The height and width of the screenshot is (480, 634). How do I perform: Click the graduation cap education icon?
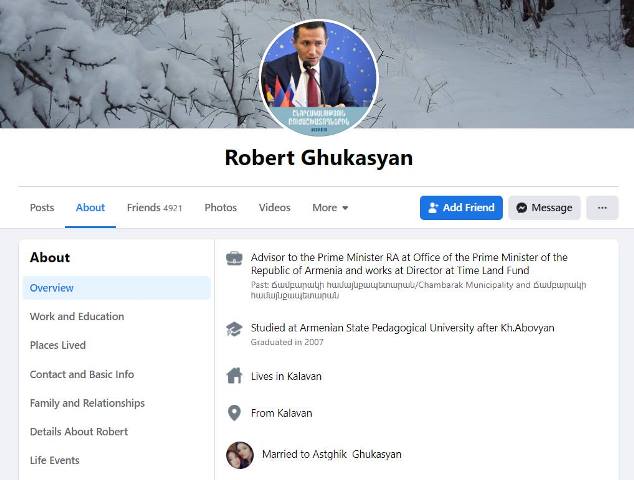point(234,328)
